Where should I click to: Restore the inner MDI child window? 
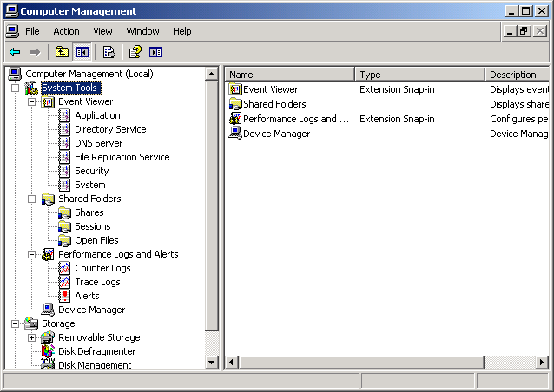pyautogui.click(x=524, y=31)
